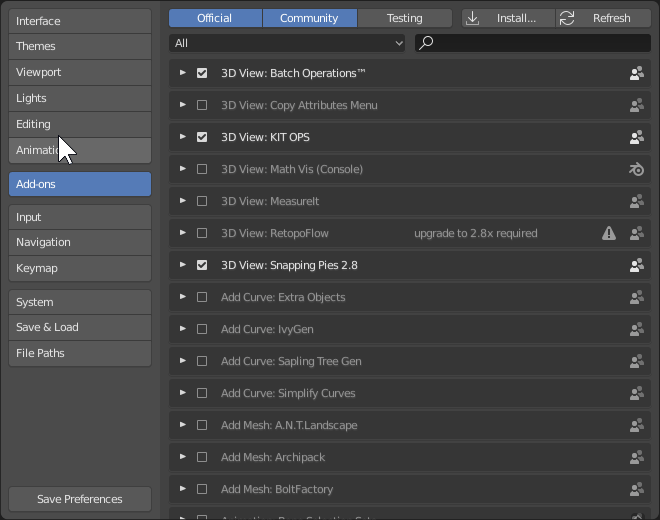Click community icon beside Add Mesh: BoltFactory
This screenshot has height=520, width=660.
pos(636,489)
